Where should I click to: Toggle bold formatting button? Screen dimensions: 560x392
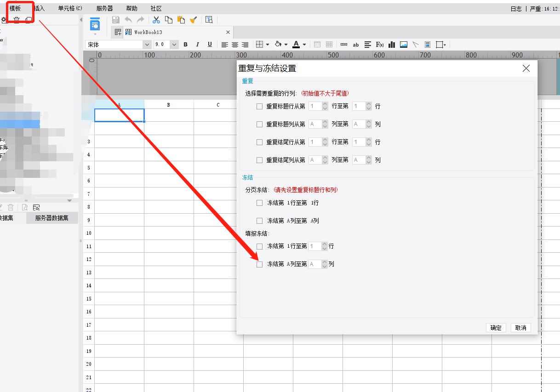pyautogui.click(x=186, y=45)
